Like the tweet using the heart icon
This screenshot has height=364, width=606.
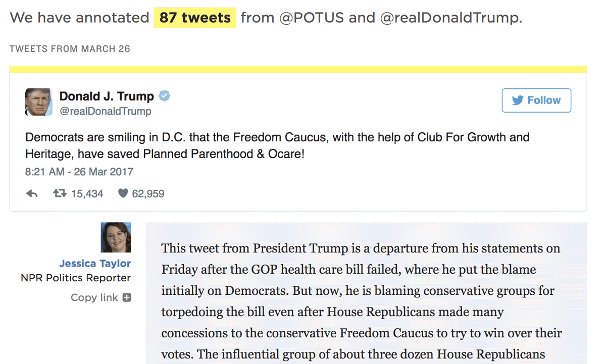tap(123, 193)
